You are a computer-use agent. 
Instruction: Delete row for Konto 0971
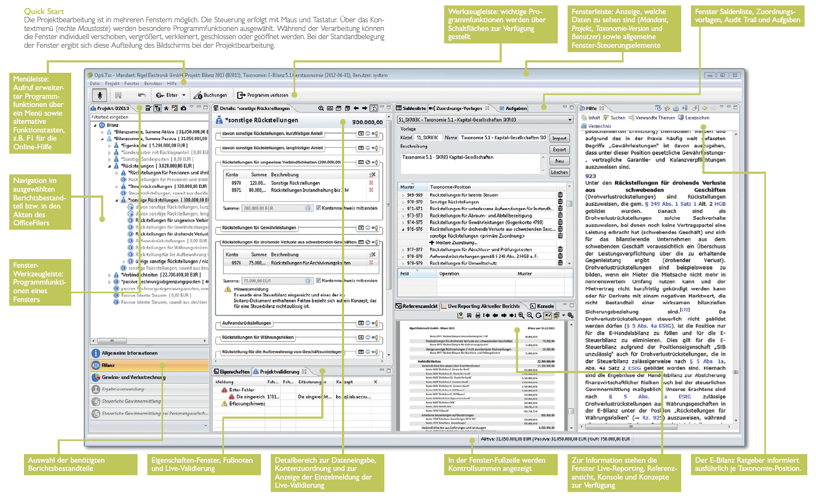click(371, 190)
